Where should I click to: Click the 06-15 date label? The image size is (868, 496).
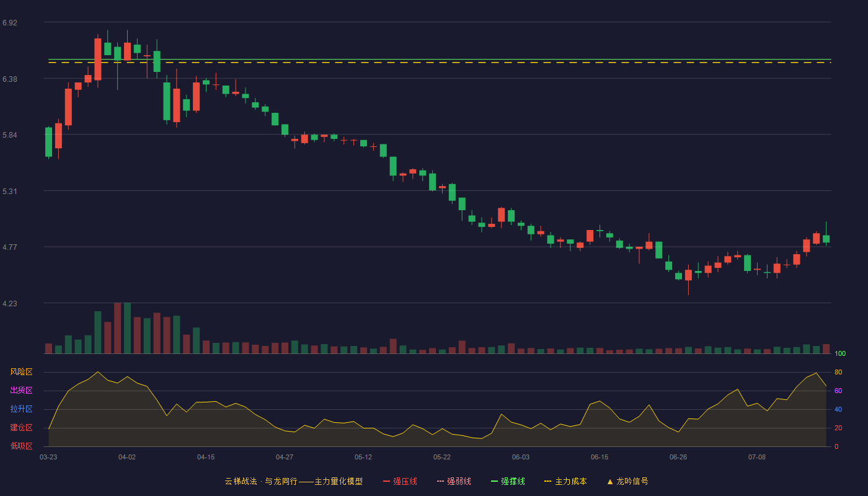pyautogui.click(x=600, y=457)
